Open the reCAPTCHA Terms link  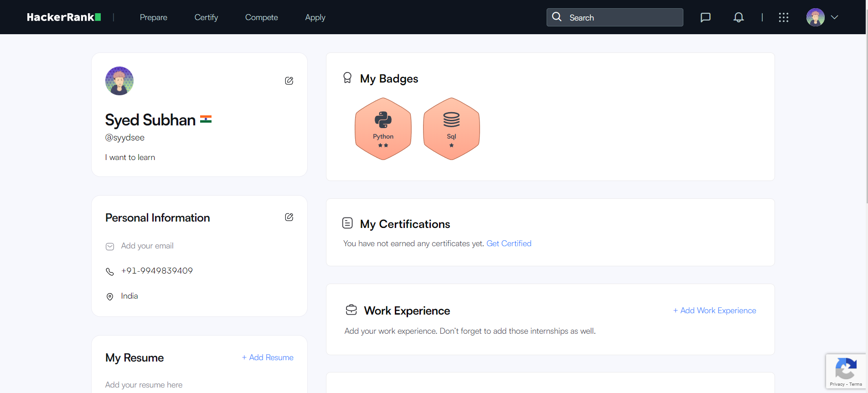tap(856, 384)
